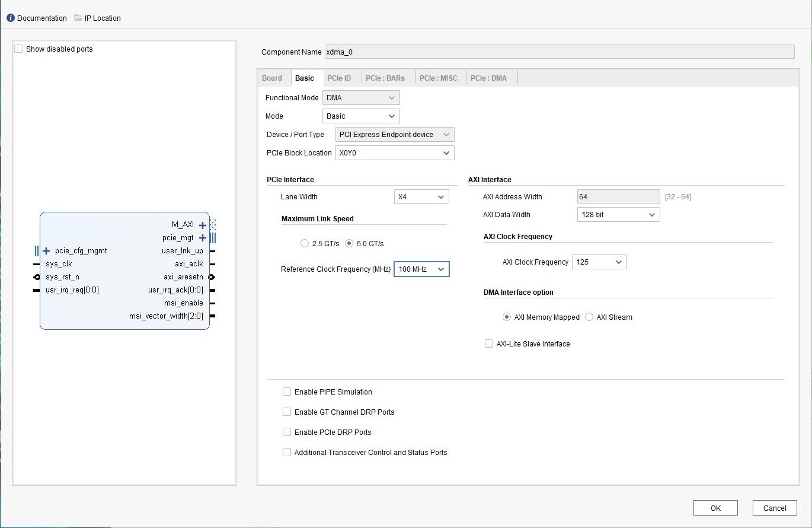Open the Lane Width dropdown
Viewport: 812px width, 528px height.
pos(421,197)
